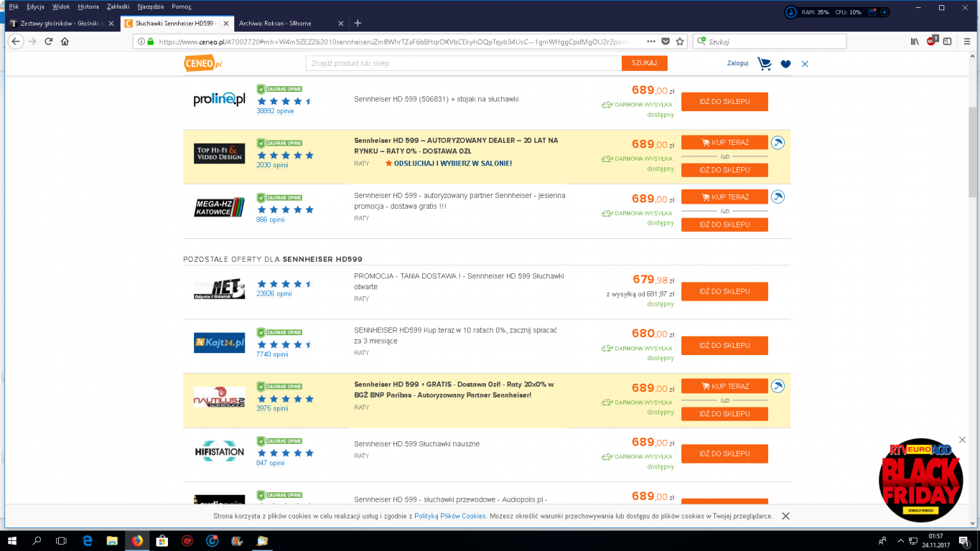Open the Action Center notification icon

(x=964, y=540)
